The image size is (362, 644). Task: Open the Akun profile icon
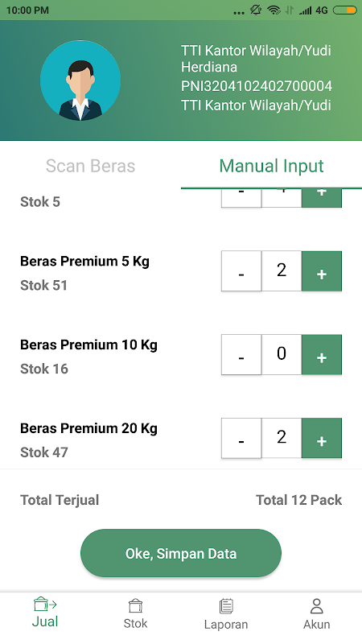pos(316,606)
